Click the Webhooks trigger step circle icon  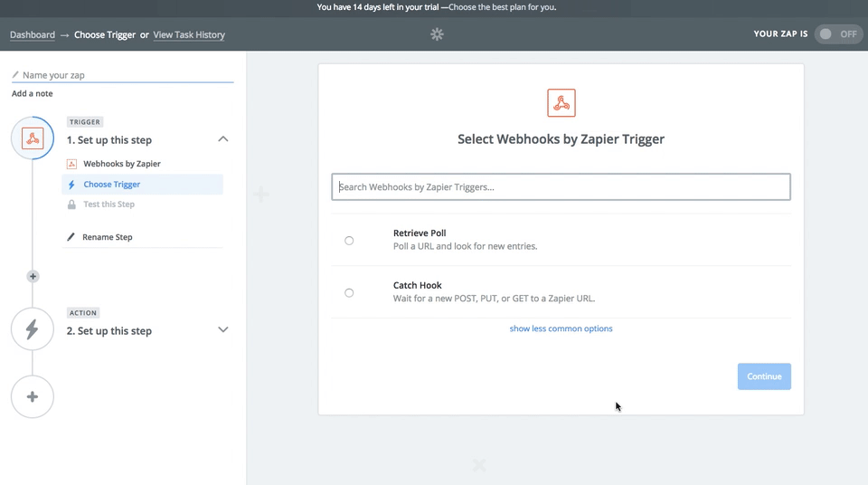coord(33,138)
